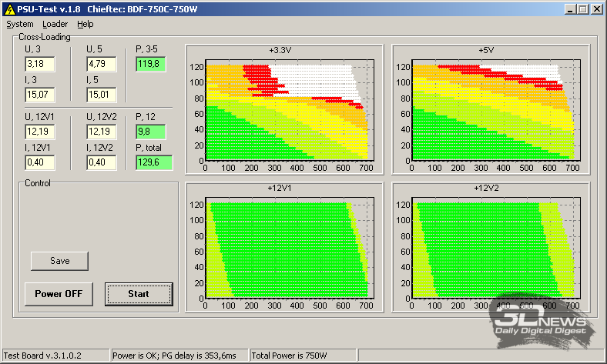Click the "+12V2" chart title
This screenshot has height=364, width=607.
click(487, 188)
